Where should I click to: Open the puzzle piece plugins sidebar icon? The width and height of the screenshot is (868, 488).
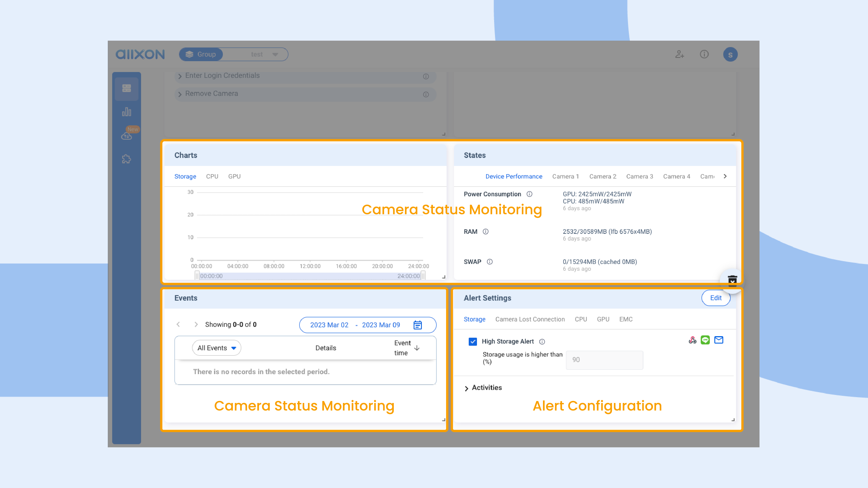click(126, 159)
